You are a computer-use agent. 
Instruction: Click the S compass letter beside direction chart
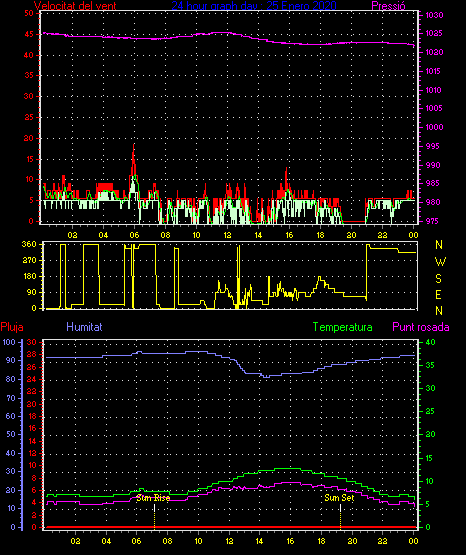click(438, 279)
